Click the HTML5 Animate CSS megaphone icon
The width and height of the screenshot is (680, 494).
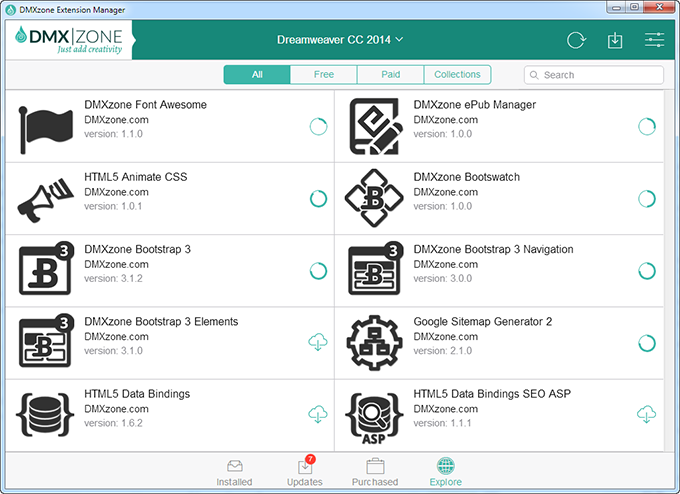click(x=45, y=200)
